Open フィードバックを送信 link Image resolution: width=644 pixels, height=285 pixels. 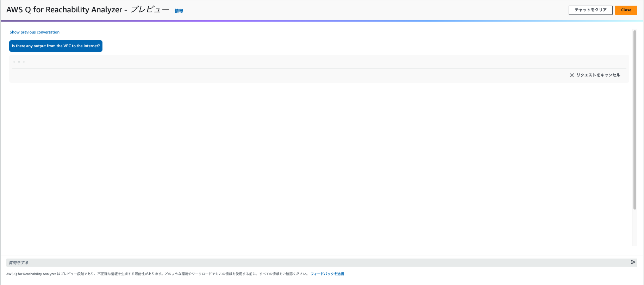(327, 274)
